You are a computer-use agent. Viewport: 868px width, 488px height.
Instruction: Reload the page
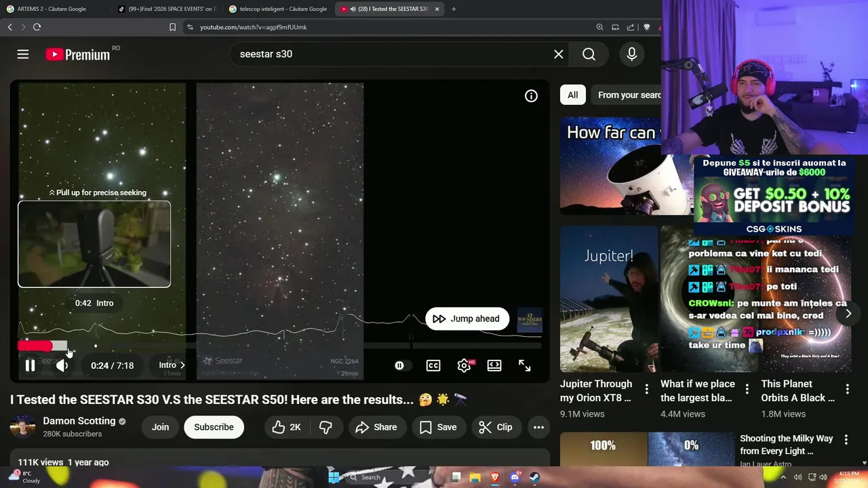pyautogui.click(x=37, y=27)
